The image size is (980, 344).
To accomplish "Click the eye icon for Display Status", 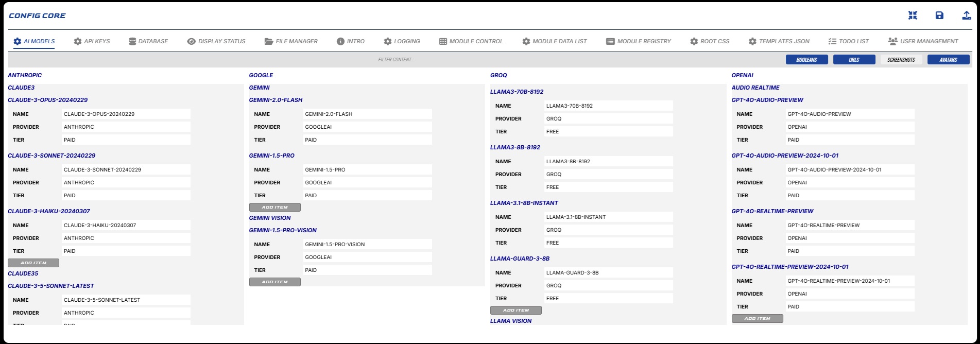I will (191, 41).
